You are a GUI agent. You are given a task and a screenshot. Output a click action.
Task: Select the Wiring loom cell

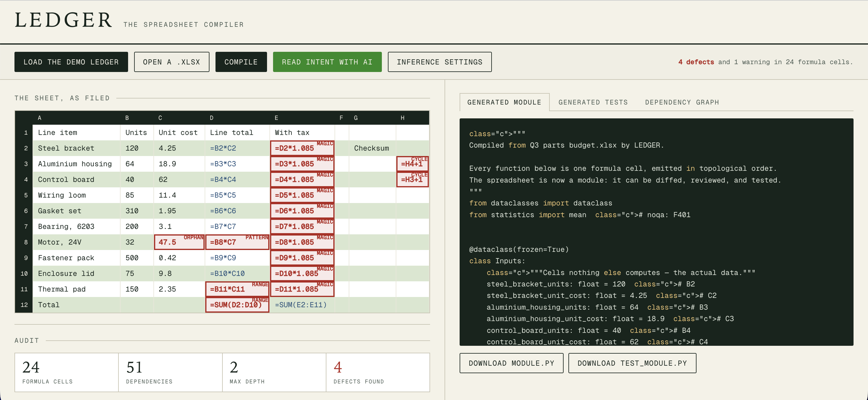click(x=77, y=195)
